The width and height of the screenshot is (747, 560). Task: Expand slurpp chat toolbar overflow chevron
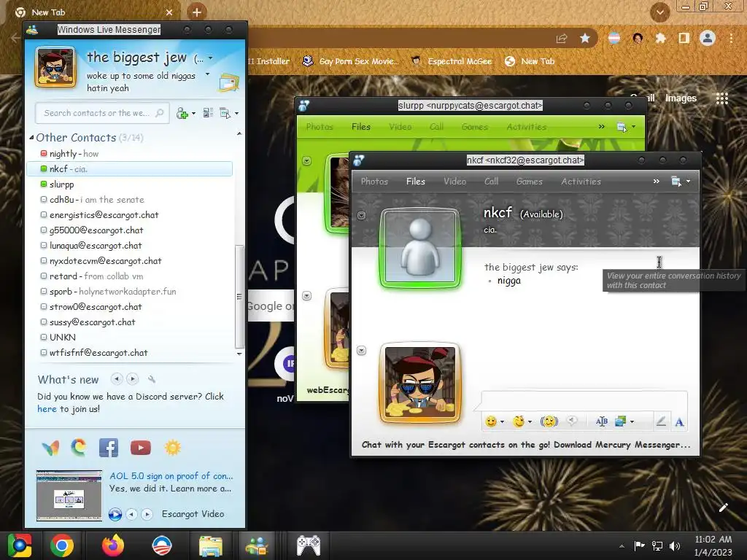tap(601, 127)
